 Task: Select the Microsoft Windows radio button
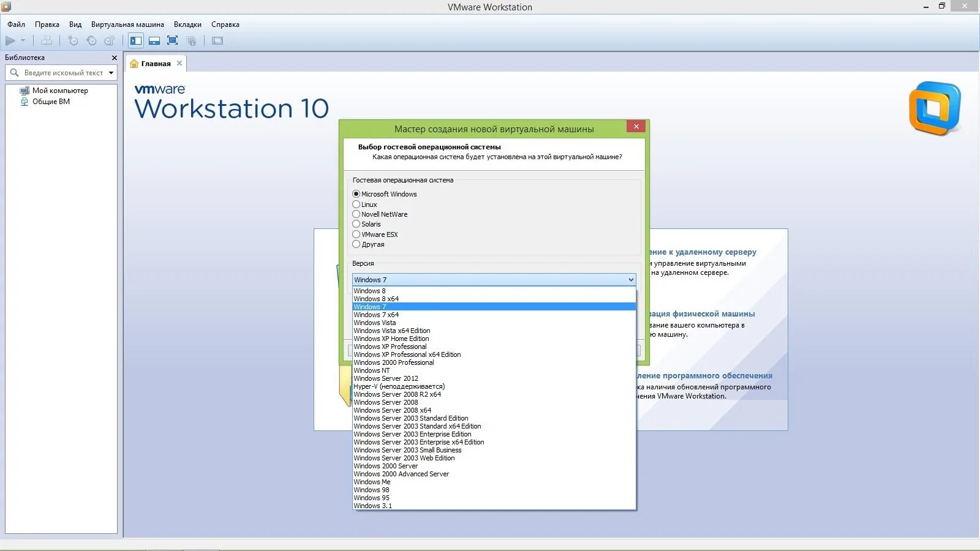tap(356, 194)
